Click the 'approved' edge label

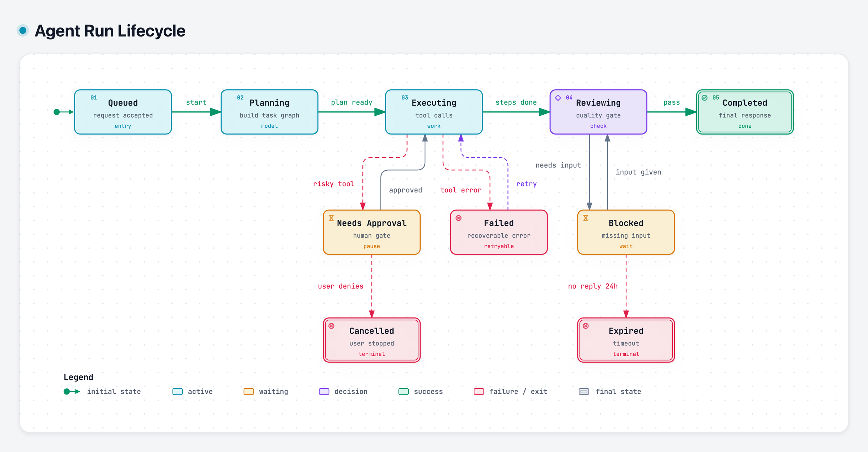click(405, 190)
